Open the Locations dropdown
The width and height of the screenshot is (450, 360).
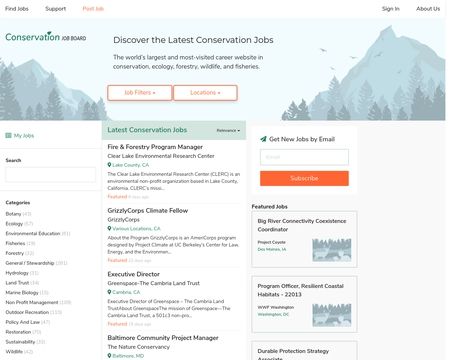tap(205, 93)
